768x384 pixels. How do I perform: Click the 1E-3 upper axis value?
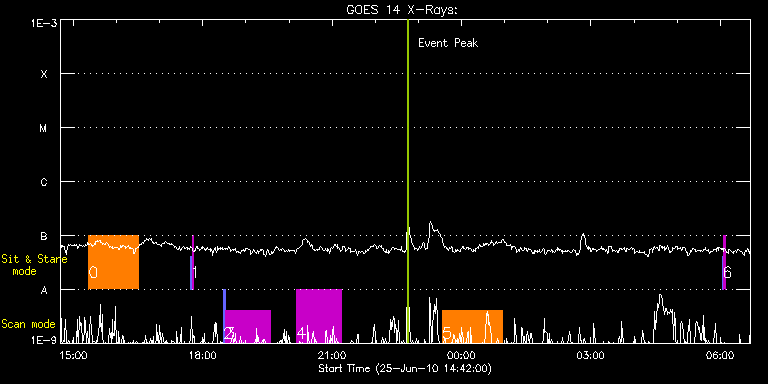pos(44,23)
